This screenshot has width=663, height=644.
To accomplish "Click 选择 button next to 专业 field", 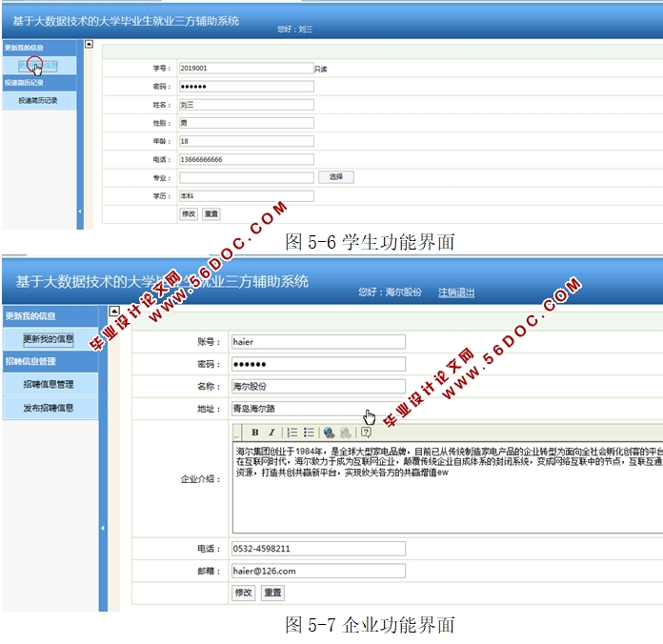I will (336, 177).
